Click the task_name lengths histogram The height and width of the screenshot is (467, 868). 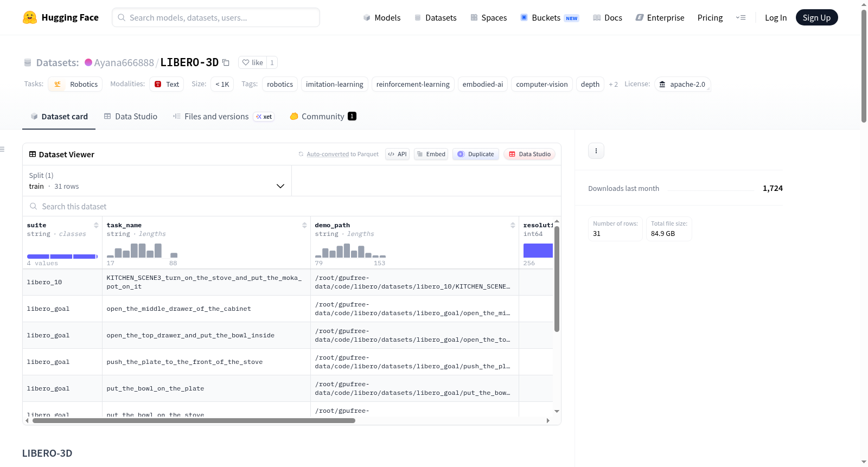(142, 251)
